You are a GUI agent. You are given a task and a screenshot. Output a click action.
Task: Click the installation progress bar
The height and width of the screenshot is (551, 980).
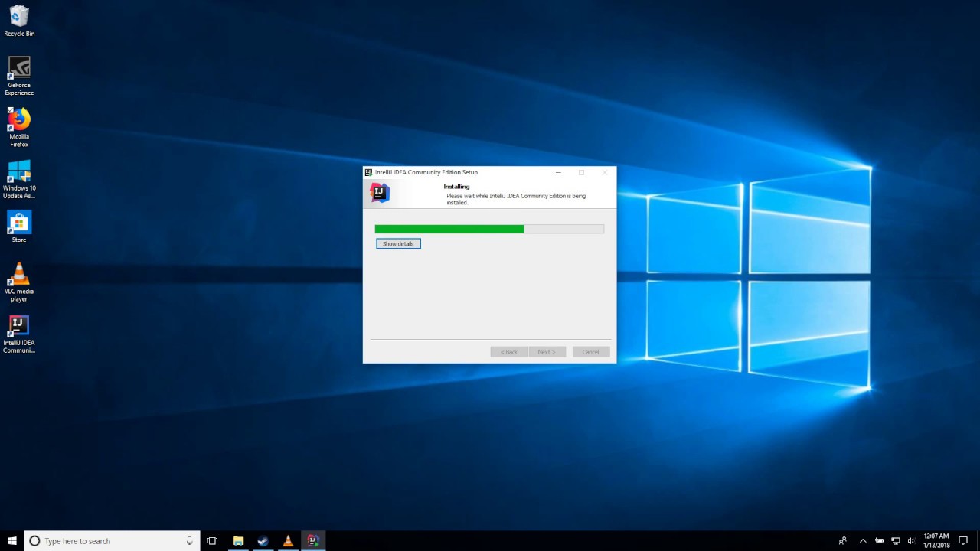point(489,229)
